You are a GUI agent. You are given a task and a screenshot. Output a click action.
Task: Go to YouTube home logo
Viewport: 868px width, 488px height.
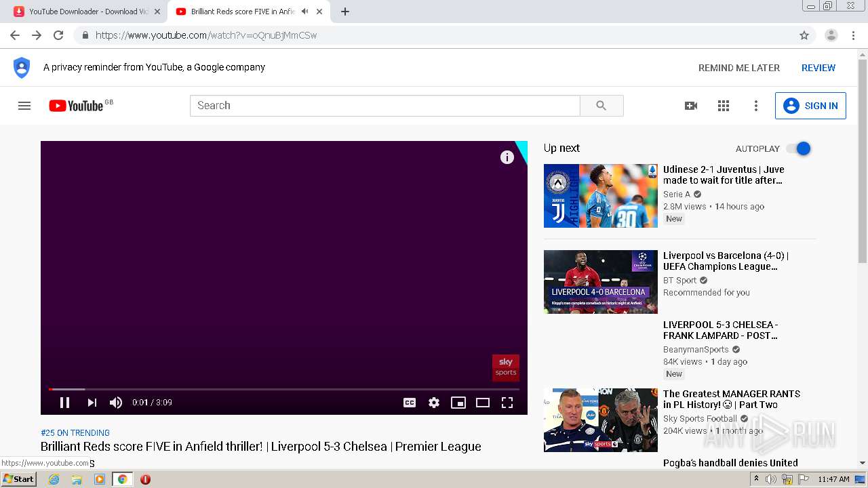[76, 106]
